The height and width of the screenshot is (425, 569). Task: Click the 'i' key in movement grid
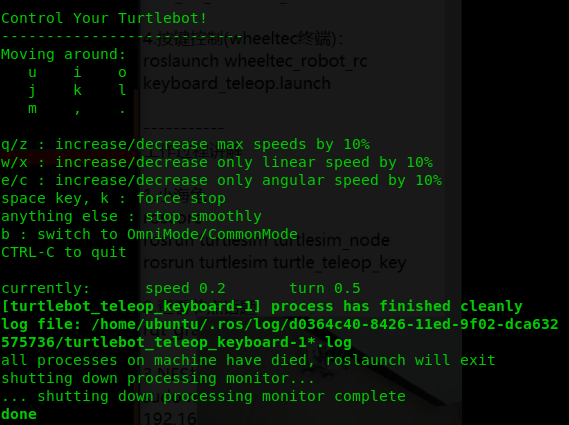point(77,72)
